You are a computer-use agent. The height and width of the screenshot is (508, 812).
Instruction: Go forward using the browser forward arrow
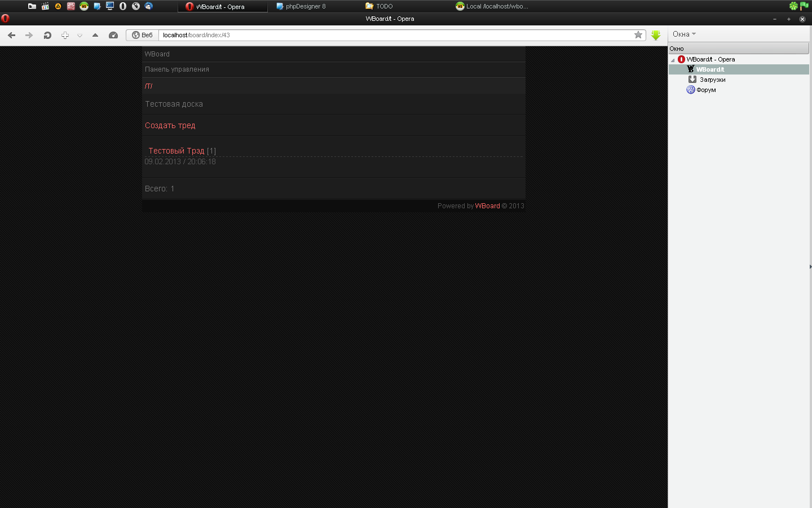pyautogui.click(x=29, y=35)
